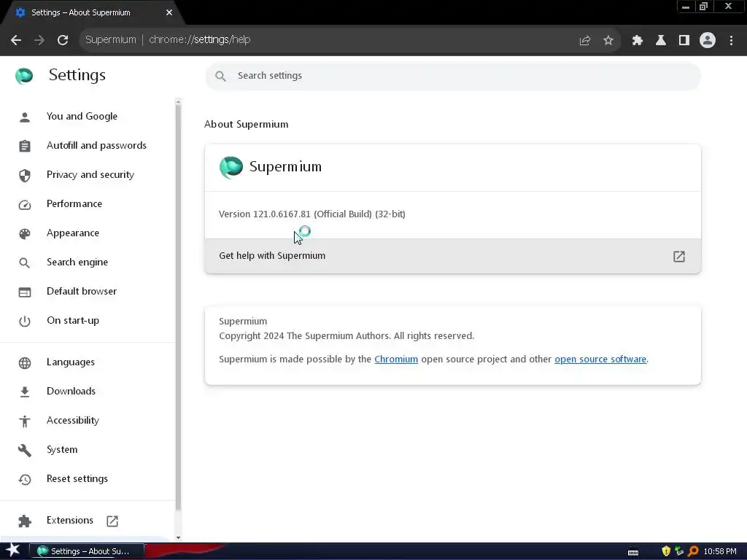The width and height of the screenshot is (747, 560).
Task: Open the Performance settings page
Action: pyautogui.click(x=74, y=204)
